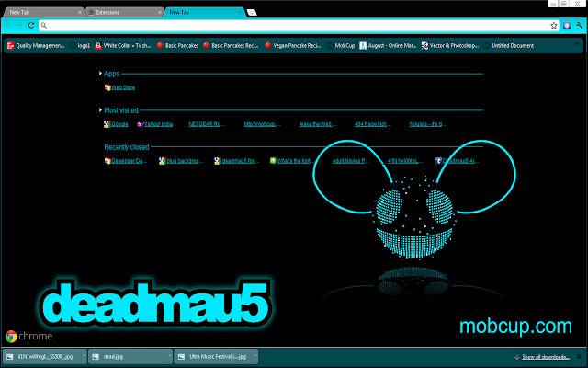Open the Ultra Music Festival downloaded file
Screen dimensions: 588x368
tap(218, 357)
